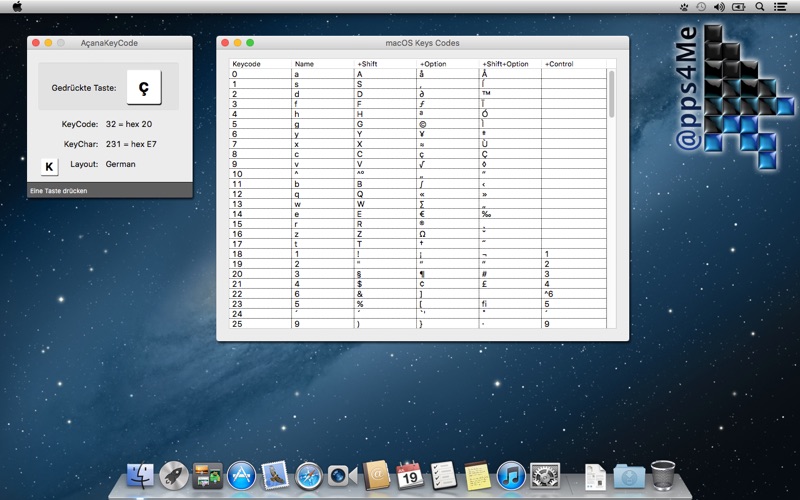Open iTunes from the dock

[511, 476]
